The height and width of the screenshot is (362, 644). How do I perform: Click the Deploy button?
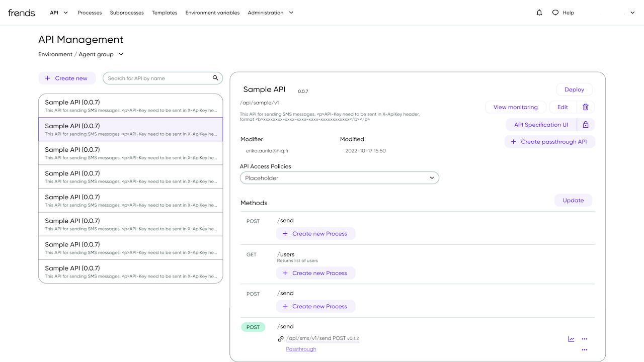point(574,89)
